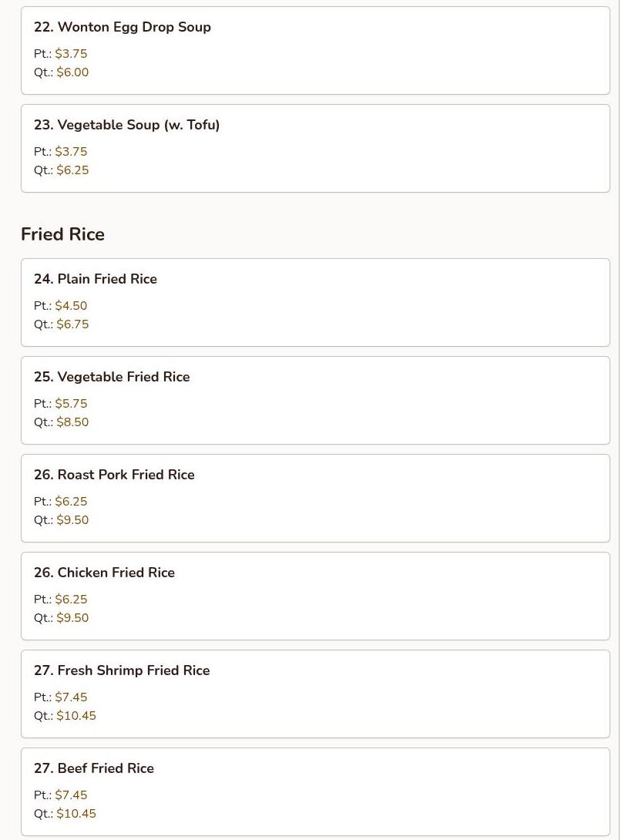The width and height of the screenshot is (635, 840).
Task: Select Vegetable Fried Rice pint for $5.75
Action: click(x=71, y=404)
